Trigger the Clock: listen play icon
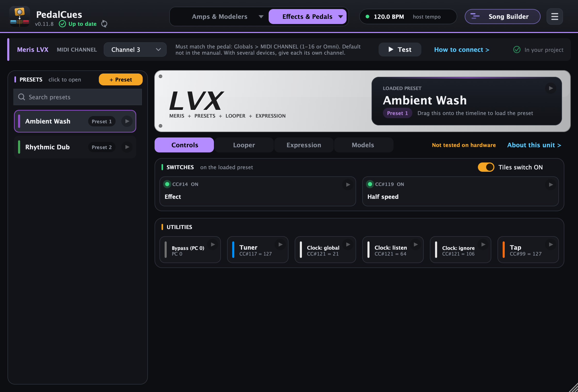The image size is (578, 392). pos(415,244)
